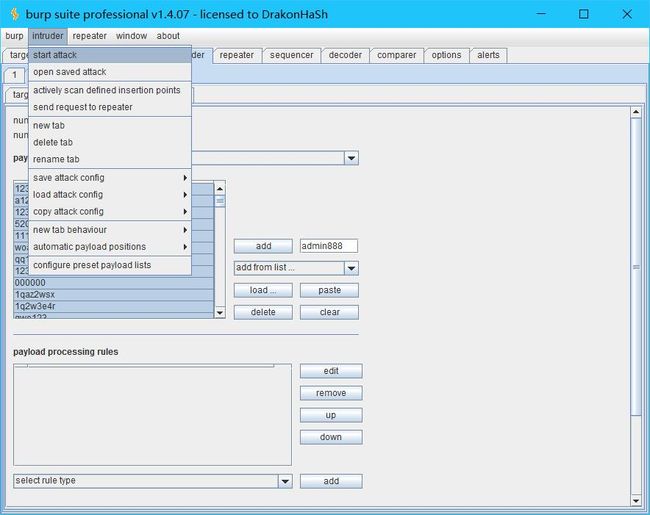Click remove processing rule button
The width and height of the screenshot is (650, 515).
click(331, 393)
